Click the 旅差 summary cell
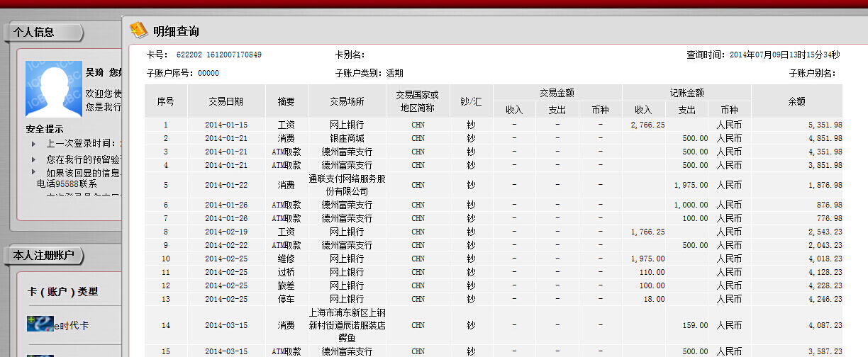Screen dimensions: 868x357 pyautogui.click(x=286, y=285)
